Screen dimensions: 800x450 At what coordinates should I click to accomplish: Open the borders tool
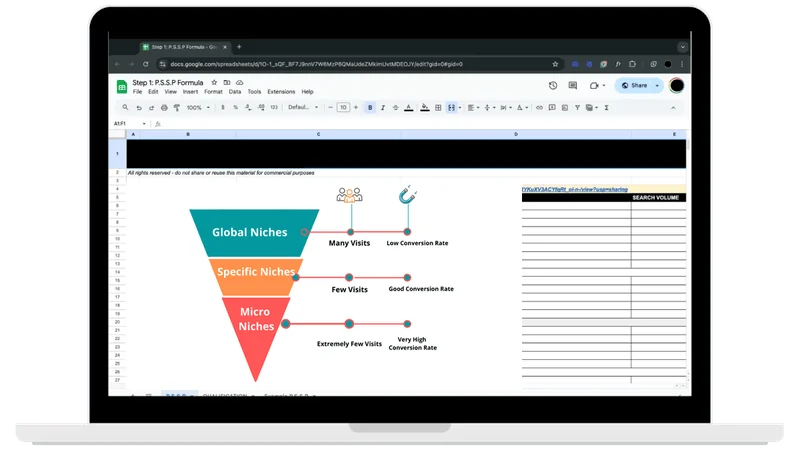(438, 108)
